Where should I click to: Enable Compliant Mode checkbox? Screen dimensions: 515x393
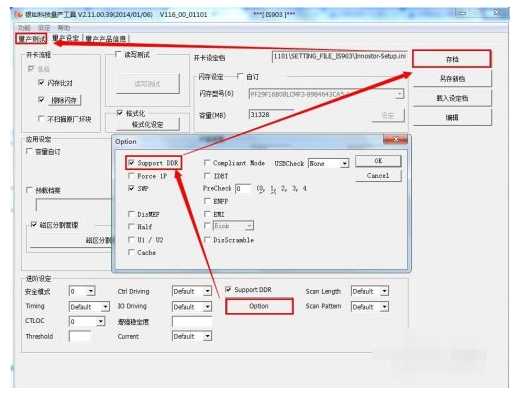(207, 163)
